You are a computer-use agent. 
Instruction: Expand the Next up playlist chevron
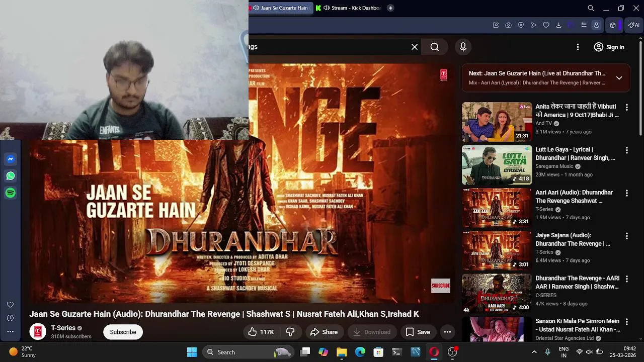(619, 78)
